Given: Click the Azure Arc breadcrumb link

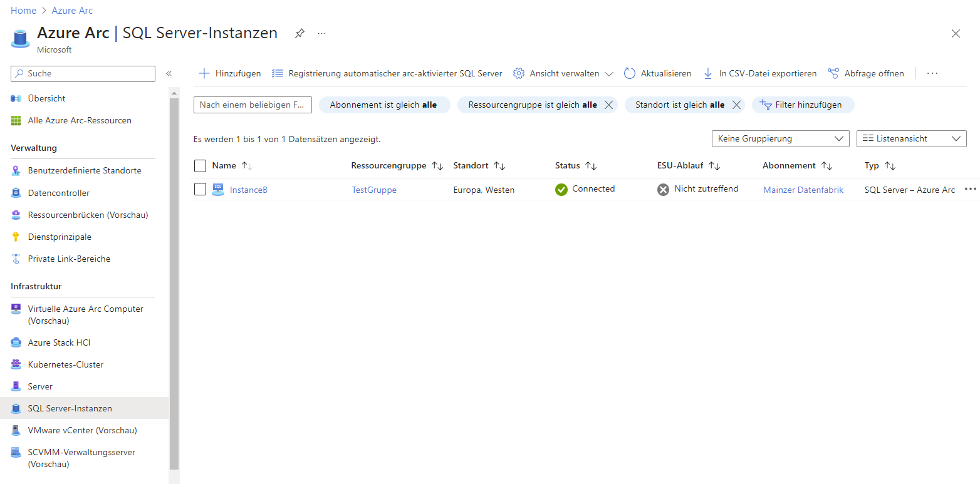Looking at the screenshot, I should 72,11.
